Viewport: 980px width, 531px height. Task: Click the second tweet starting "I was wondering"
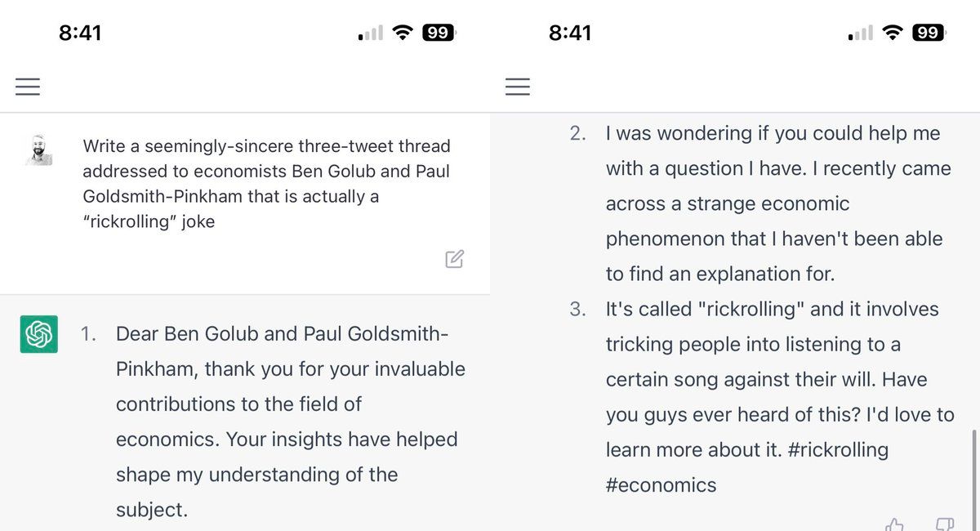773,203
